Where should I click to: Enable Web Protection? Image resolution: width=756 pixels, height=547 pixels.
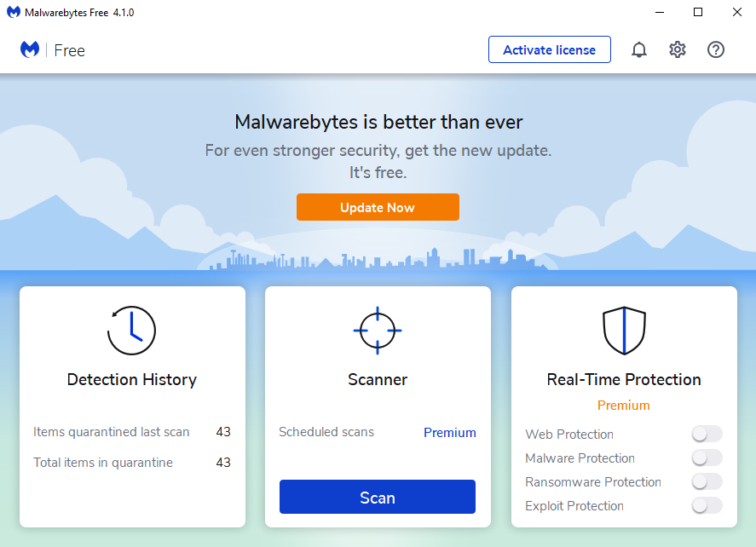[707, 434]
